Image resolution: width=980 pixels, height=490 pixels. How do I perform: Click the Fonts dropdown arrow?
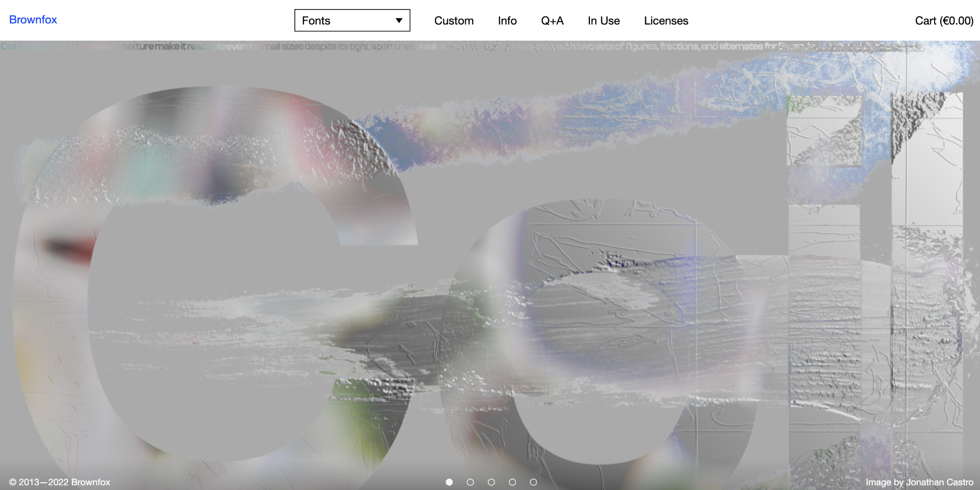click(399, 21)
